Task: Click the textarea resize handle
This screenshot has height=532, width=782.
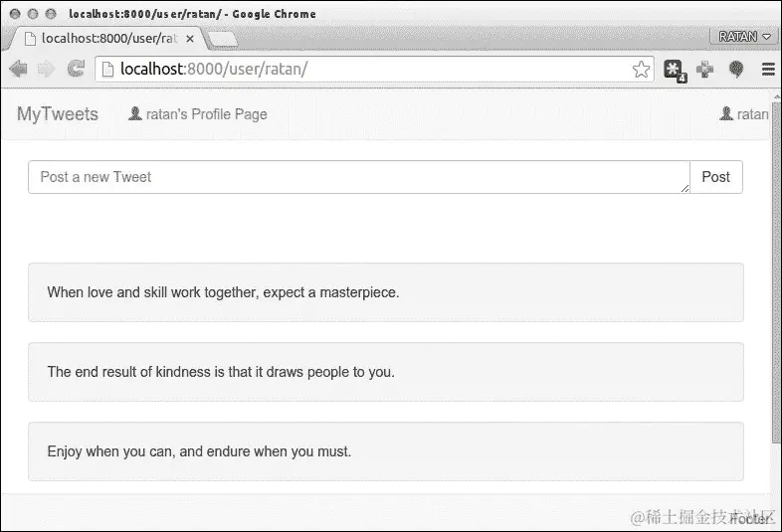Action: tap(684, 189)
